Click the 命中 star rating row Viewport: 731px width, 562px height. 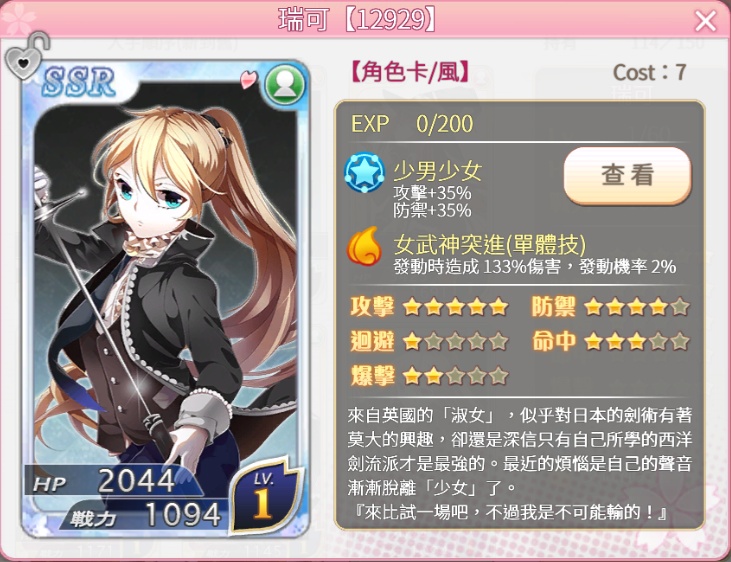(x=611, y=341)
